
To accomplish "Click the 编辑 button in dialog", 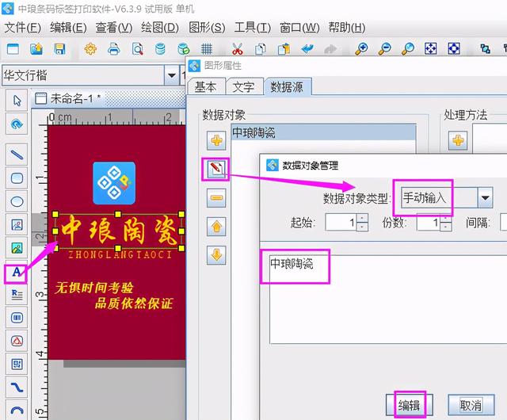I will (409, 405).
